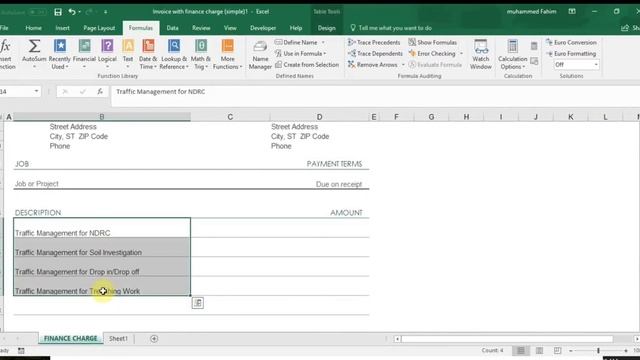The image size is (640, 360).
Task: Click Calculate Sheet icon
Action: tap(534, 61)
